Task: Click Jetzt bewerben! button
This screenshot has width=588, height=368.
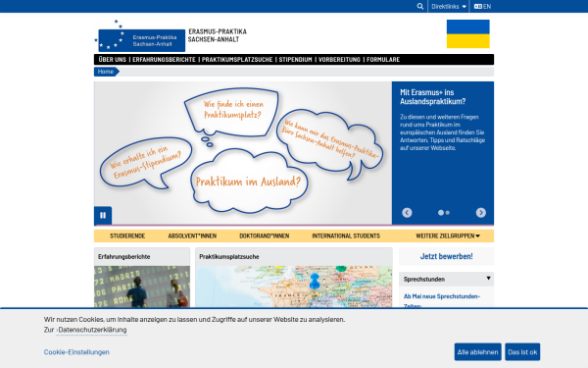Action: 446,256
